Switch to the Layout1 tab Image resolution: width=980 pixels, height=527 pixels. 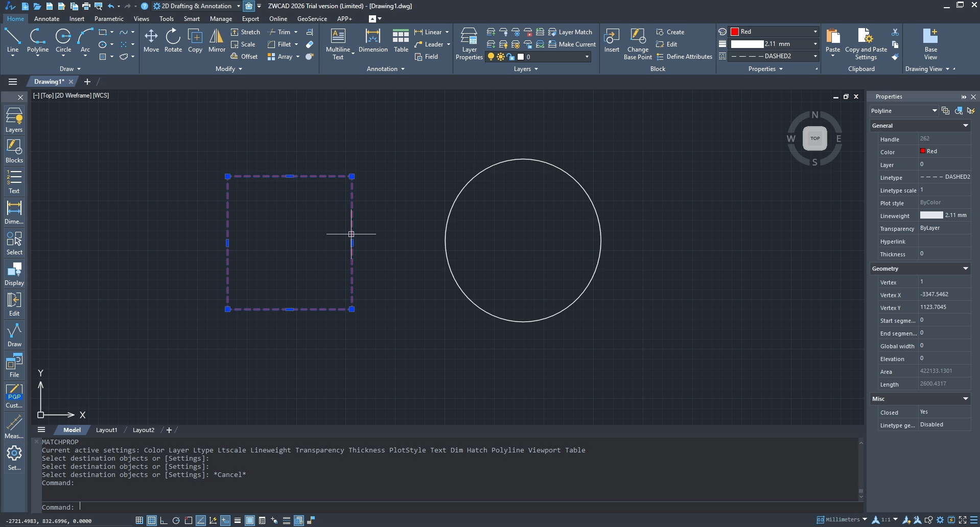[106, 430]
